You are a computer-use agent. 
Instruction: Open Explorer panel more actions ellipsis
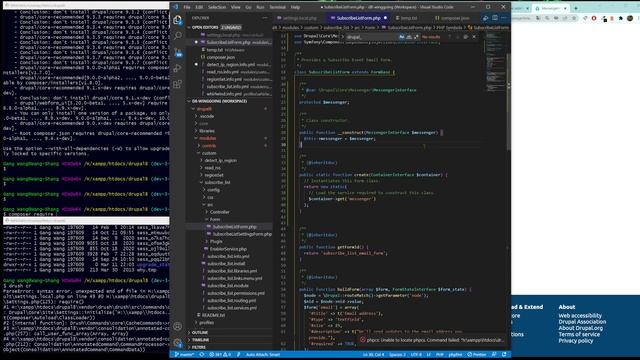[265, 18]
